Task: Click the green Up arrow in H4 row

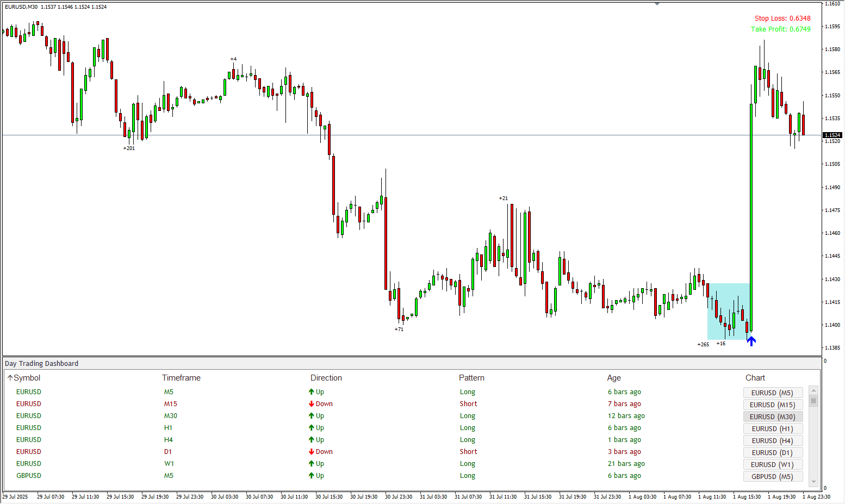Action: tap(312, 440)
